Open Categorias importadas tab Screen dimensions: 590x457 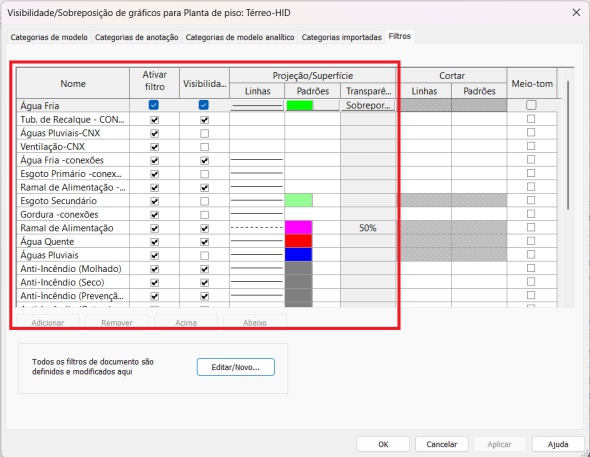[341, 37]
